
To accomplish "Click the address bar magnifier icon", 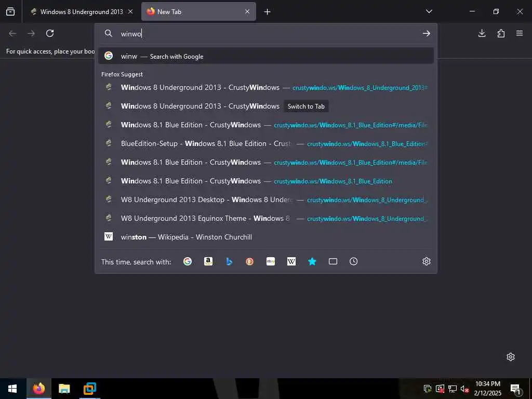I will 108,33.
